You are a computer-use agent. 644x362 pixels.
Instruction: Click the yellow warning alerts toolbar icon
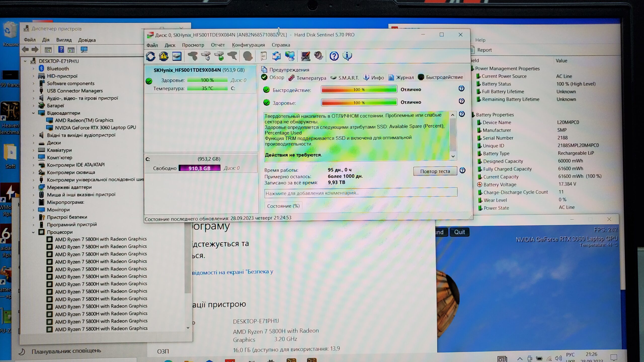(x=164, y=56)
